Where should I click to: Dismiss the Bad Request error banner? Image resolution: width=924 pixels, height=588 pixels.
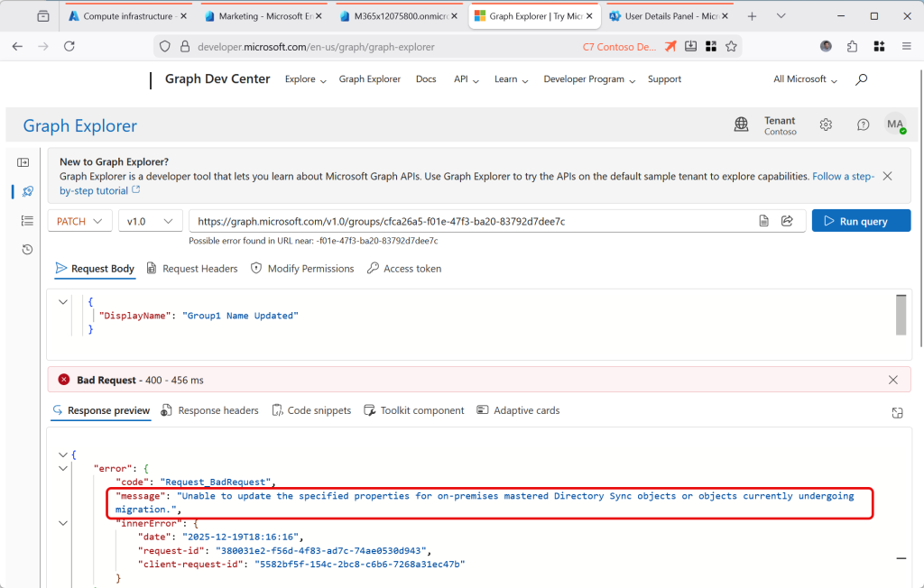[892, 381]
